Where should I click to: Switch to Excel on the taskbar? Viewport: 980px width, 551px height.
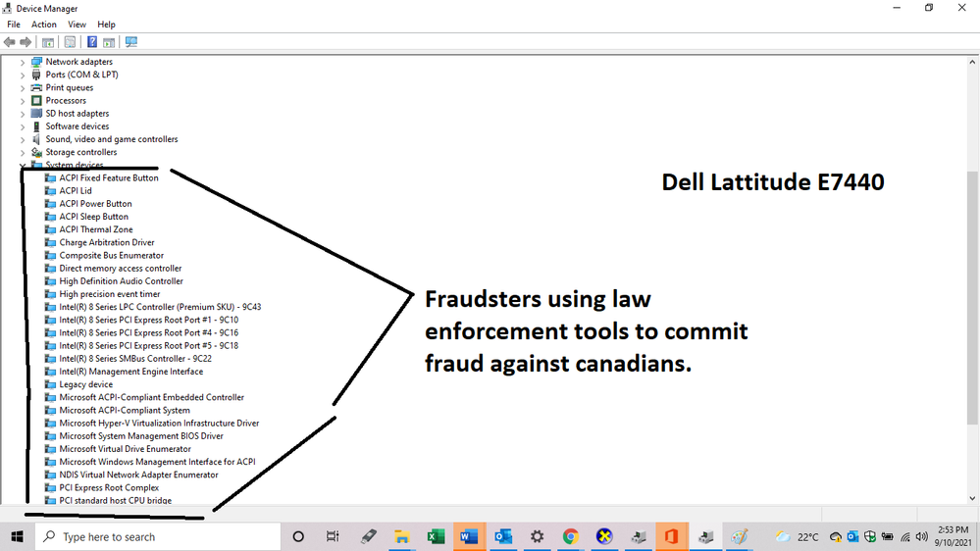point(436,536)
